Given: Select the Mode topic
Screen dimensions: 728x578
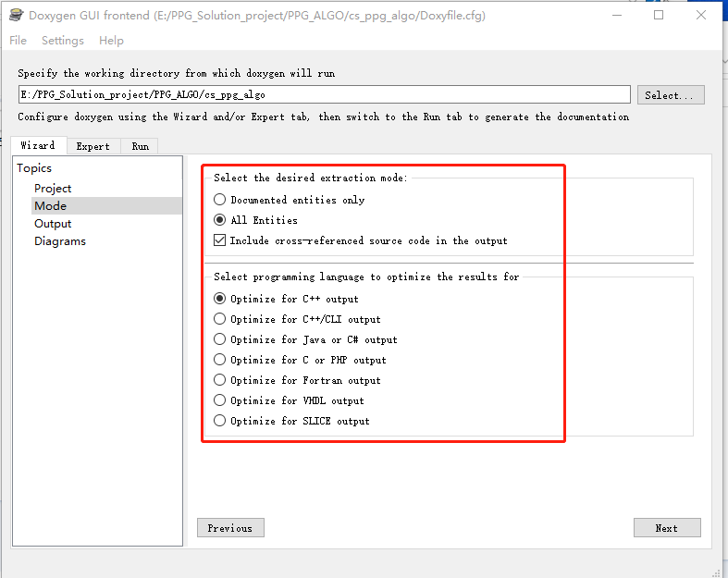Looking at the screenshot, I should coord(106,205).
